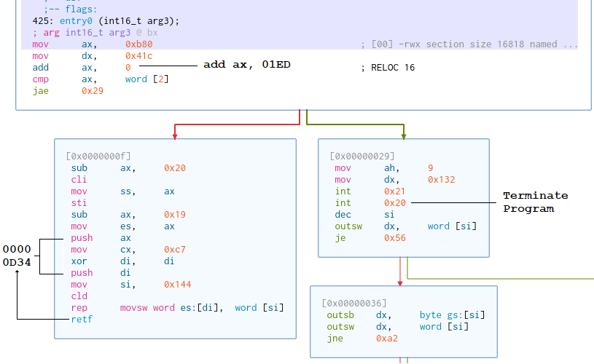Follow the je 0x56 jump address
Viewport: 594px width, 364px height.
click(x=394, y=238)
